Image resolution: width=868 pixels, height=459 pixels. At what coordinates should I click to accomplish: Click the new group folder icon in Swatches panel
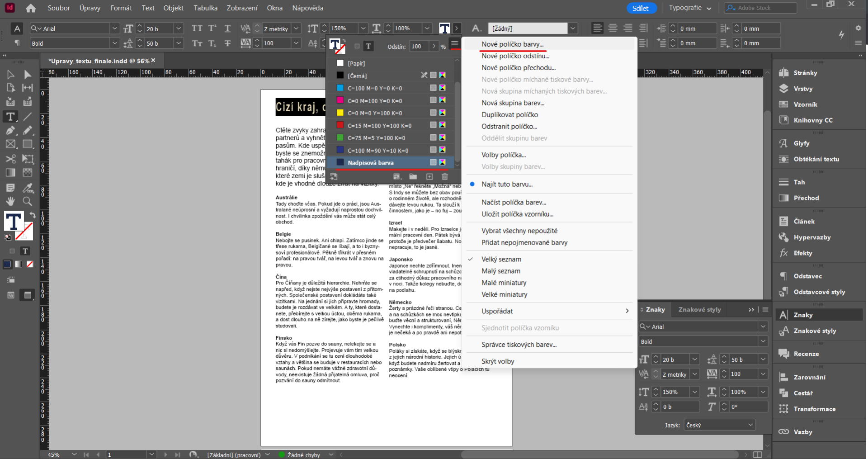click(413, 177)
